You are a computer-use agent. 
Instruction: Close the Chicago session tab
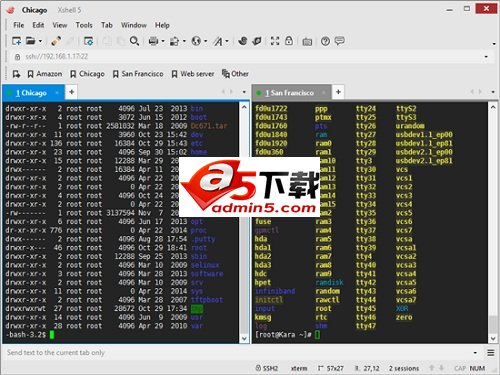[57, 93]
